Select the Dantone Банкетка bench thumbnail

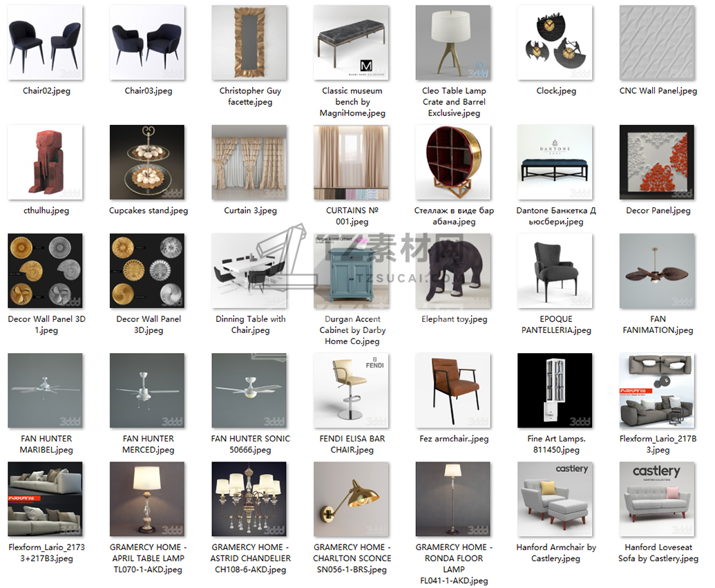point(555,162)
